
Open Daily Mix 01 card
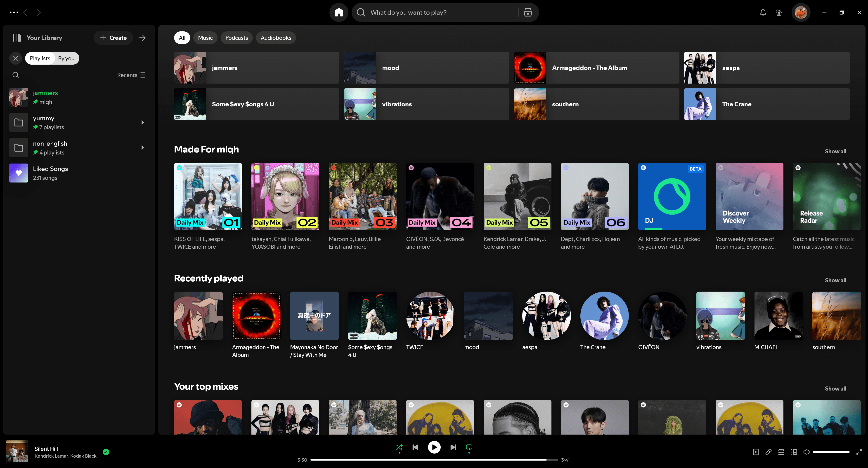208,206
